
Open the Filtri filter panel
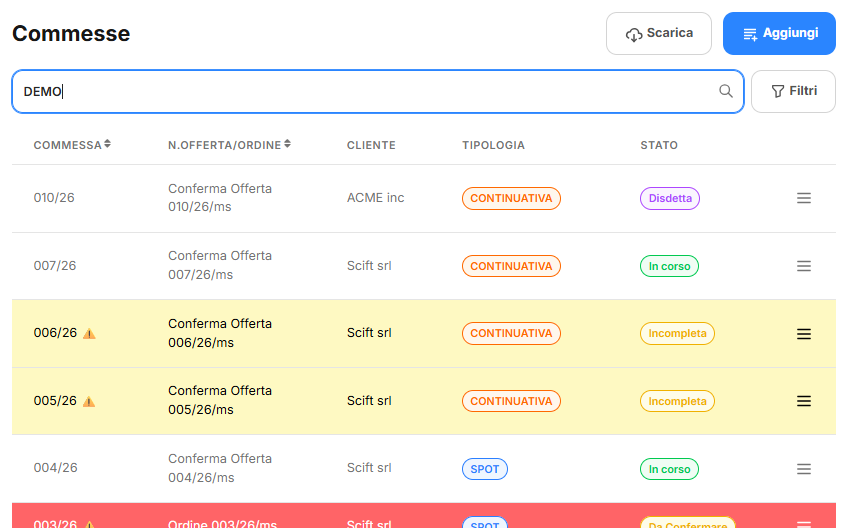click(x=793, y=91)
